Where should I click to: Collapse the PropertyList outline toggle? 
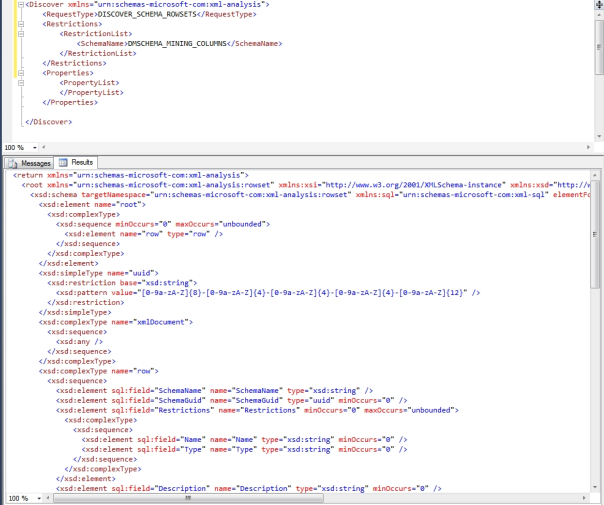point(21,83)
